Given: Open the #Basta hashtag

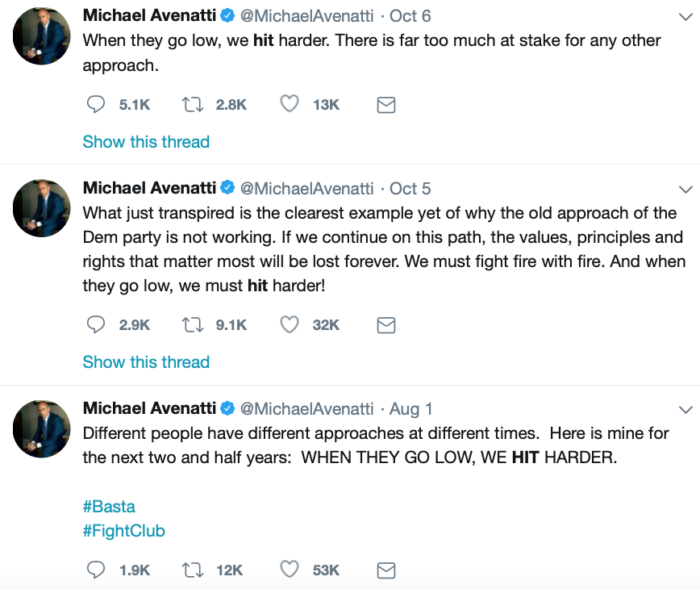Looking at the screenshot, I should tap(109, 507).
